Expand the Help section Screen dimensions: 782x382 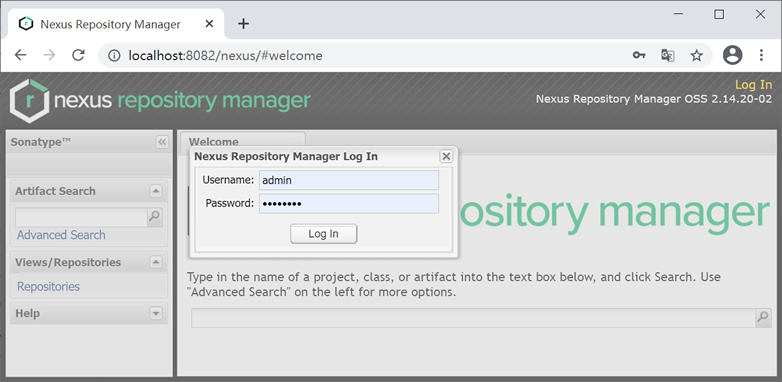tap(156, 313)
